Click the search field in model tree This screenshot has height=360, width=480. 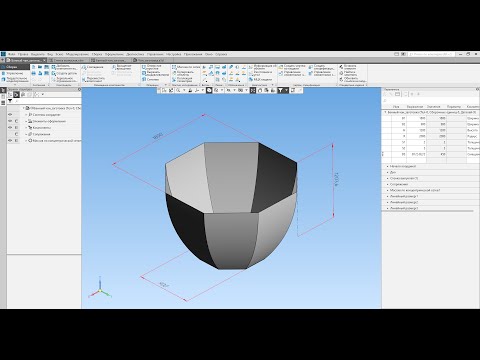(x=47, y=101)
